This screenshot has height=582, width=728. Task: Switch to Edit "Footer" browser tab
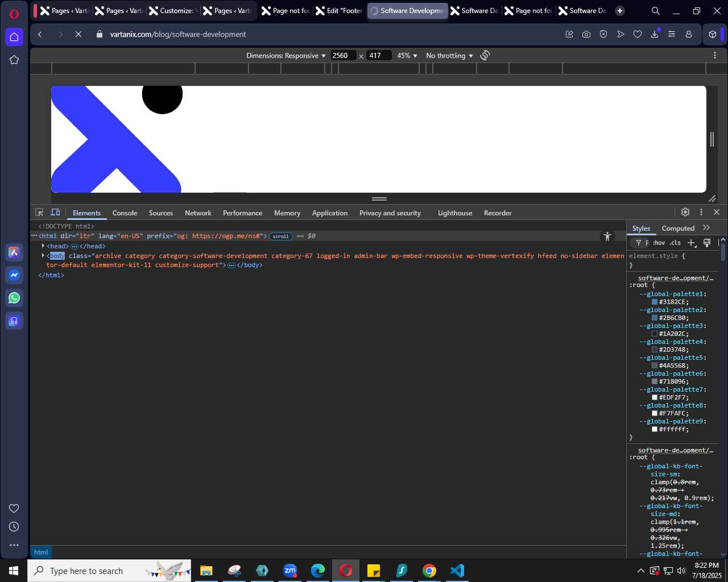339,11
